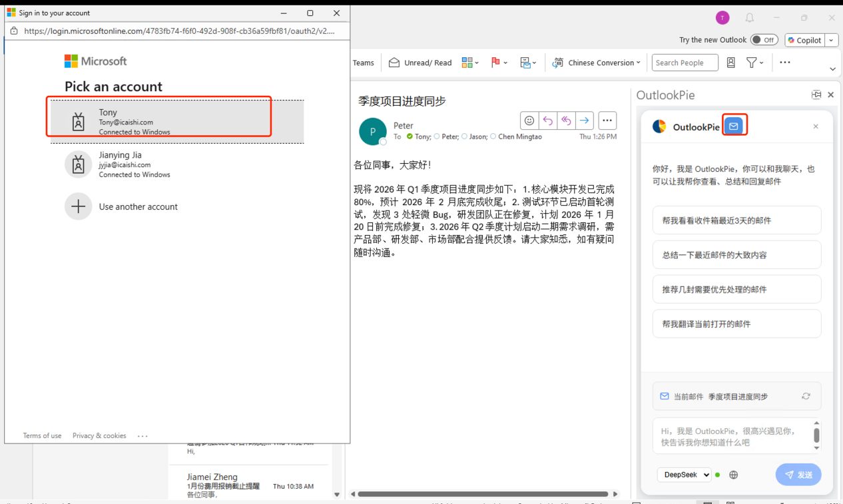Select Use another account
843x504 pixels.
point(177,206)
